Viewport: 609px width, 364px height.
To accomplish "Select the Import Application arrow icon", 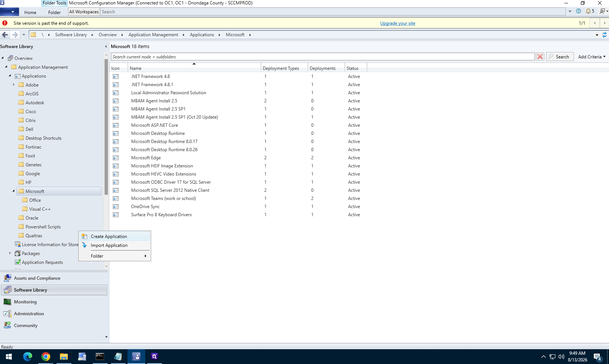I will pyautogui.click(x=84, y=245).
